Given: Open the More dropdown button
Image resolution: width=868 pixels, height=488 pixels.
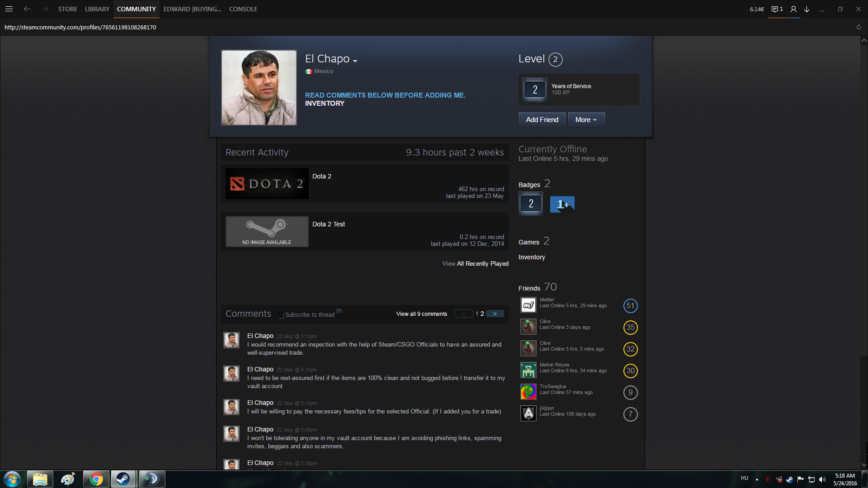Looking at the screenshot, I should 586,120.
